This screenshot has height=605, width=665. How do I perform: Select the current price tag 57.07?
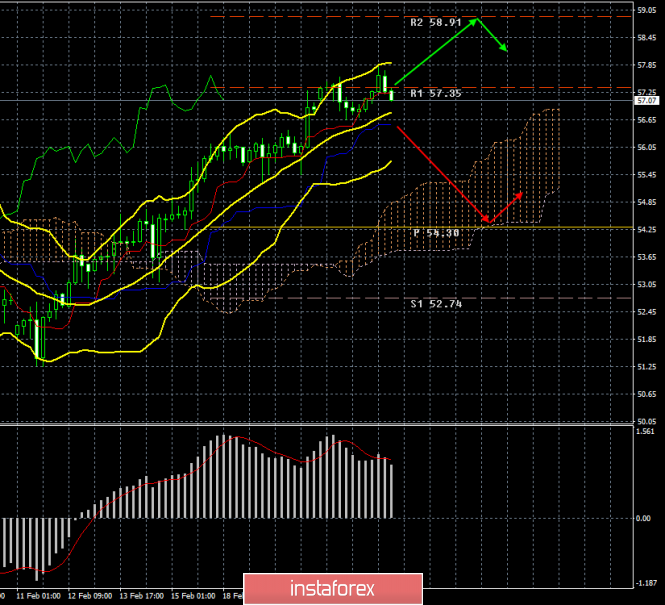pyautogui.click(x=646, y=100)
